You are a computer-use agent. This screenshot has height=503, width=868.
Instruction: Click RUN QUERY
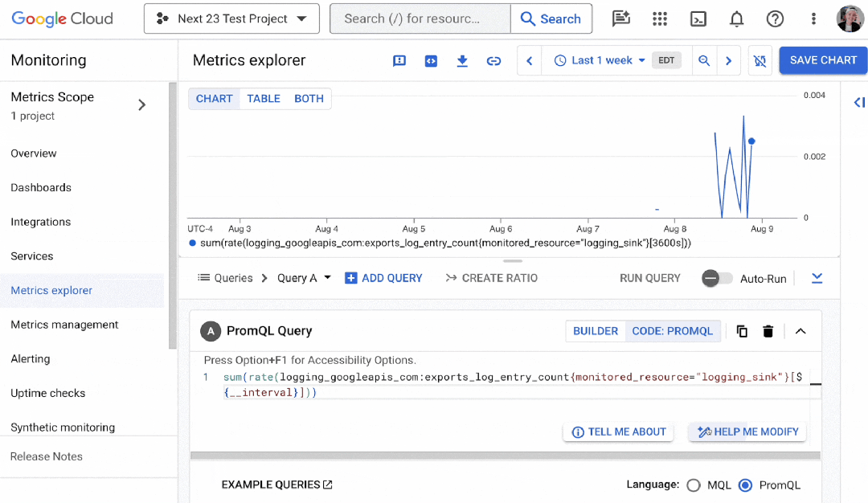coord(650,278)
